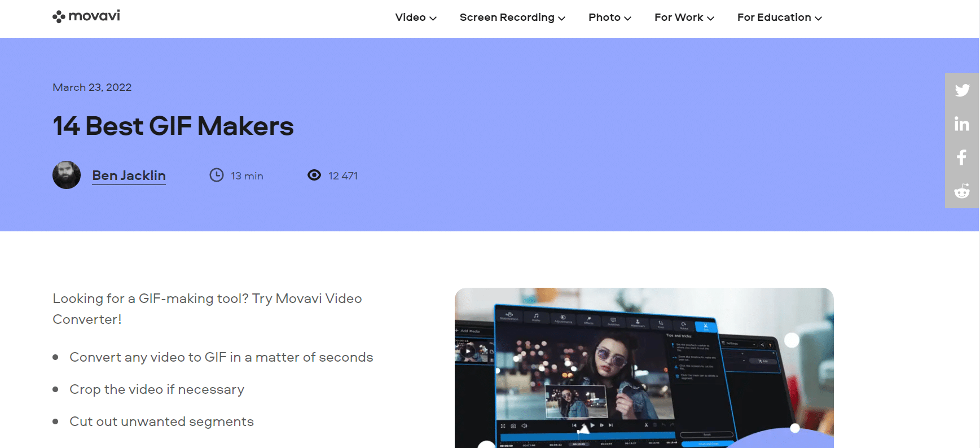Image resolution: width=980 pixels, height=448 pixels.
Task: Click the Movavi logo
Action: pos(86,16)
